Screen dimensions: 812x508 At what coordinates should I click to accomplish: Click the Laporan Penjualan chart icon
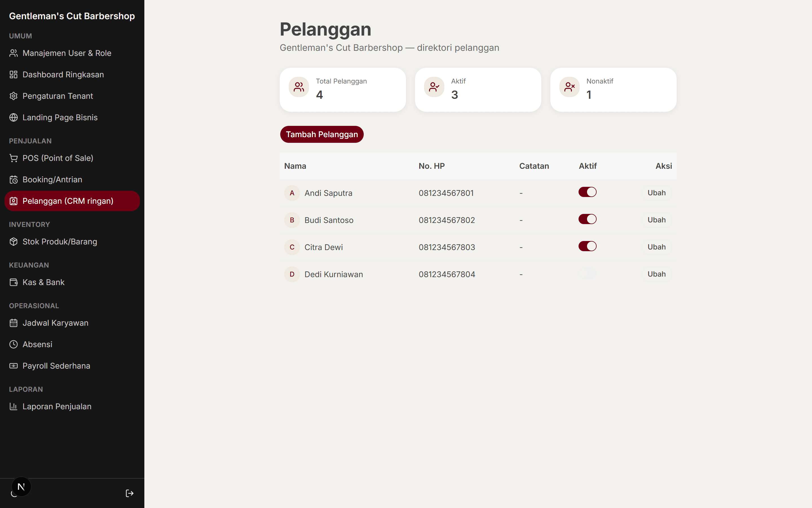[x=14, y=406]
